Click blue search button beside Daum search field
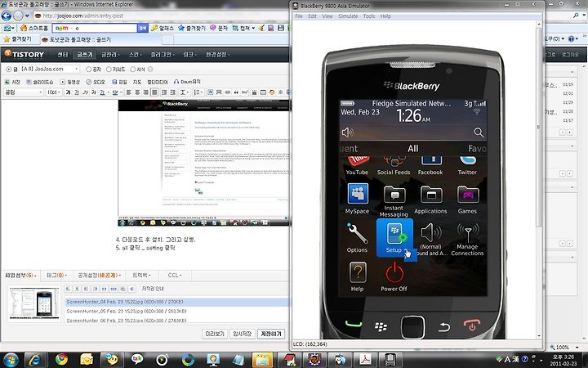This screenshot has height=368, width=588. (x=142, y=28)
